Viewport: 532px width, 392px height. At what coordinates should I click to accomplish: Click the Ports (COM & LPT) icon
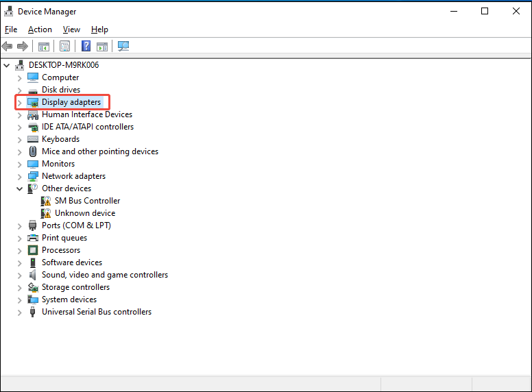point(33,225)
